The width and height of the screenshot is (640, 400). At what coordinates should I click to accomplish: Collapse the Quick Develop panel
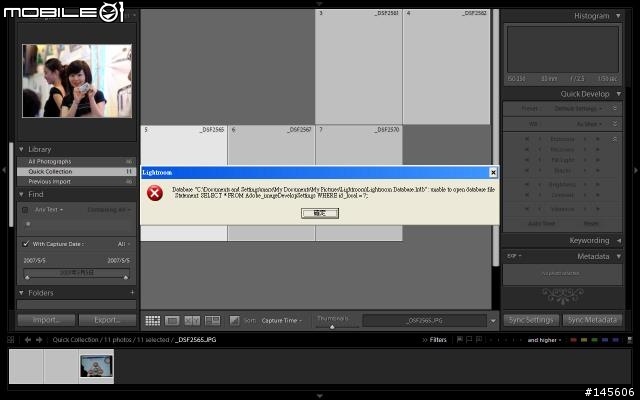(x=618, y=94)
